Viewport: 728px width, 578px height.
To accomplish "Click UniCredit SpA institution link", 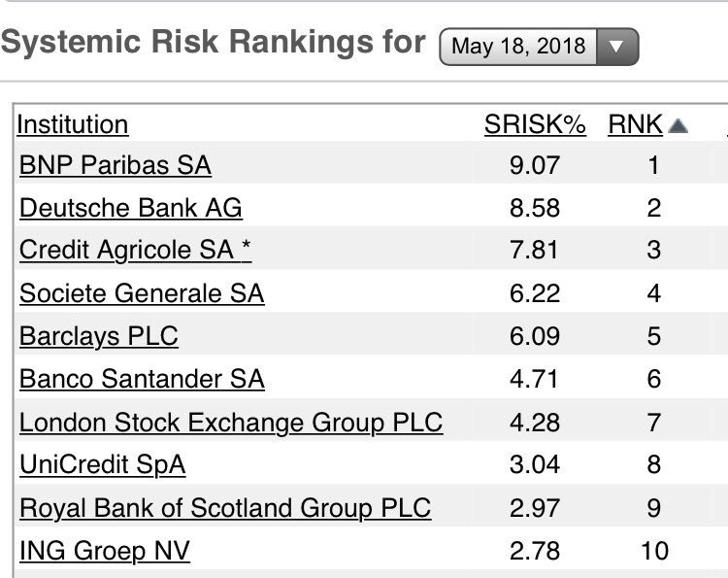I will 102,465.
